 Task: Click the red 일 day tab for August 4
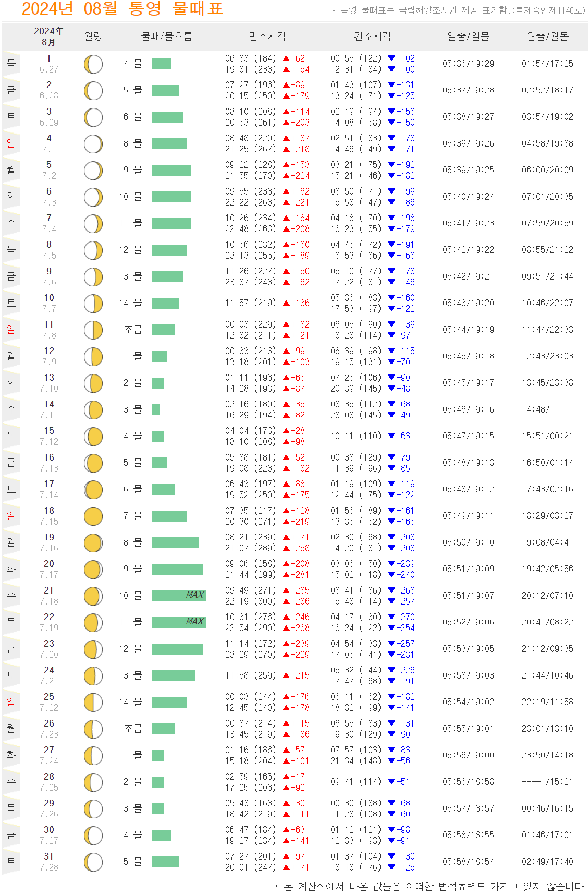[11, 143]
